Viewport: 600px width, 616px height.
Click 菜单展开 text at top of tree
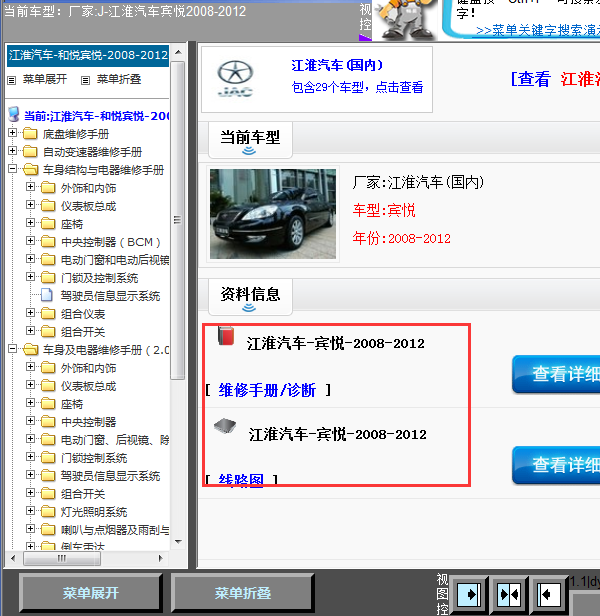[45, 79]
